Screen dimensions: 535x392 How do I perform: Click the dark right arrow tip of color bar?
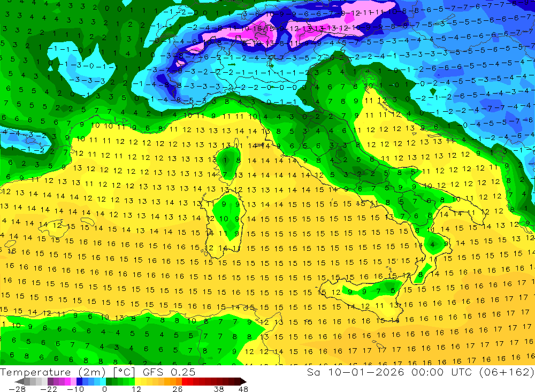[x=243, y=381]
